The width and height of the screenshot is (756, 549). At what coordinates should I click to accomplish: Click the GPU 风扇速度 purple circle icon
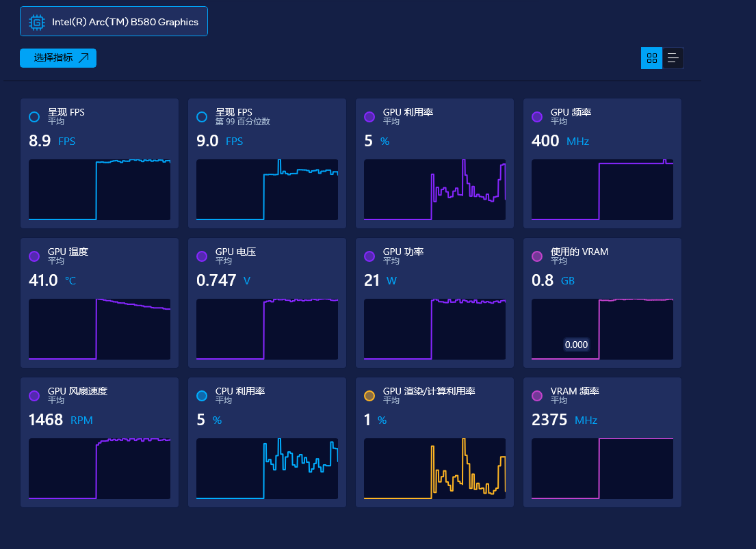click(x=34, y=396)
